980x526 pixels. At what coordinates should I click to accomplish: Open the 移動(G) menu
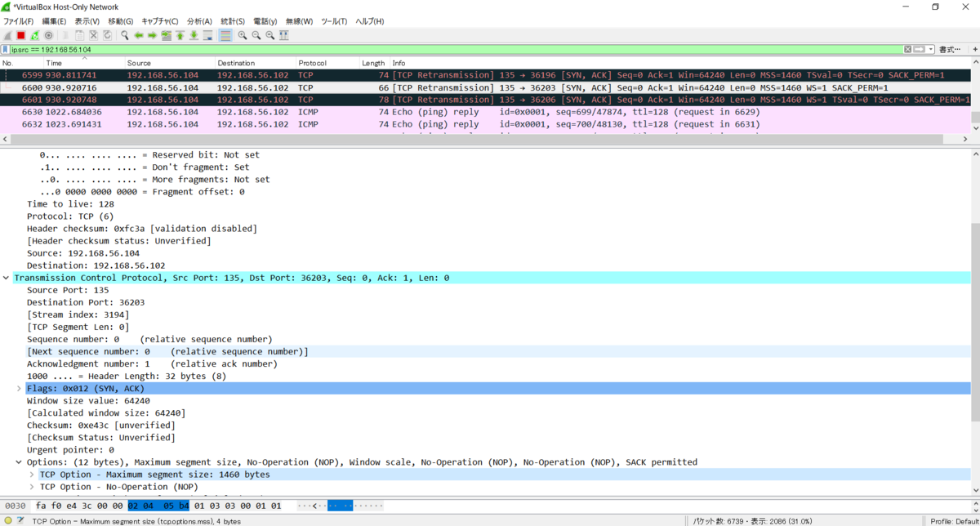(121, 21)
